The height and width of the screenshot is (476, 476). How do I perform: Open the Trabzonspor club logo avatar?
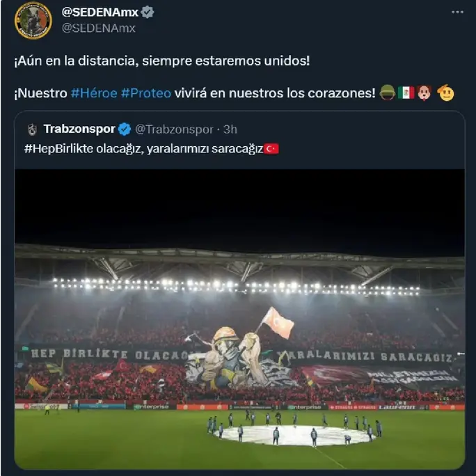point(33,129)
